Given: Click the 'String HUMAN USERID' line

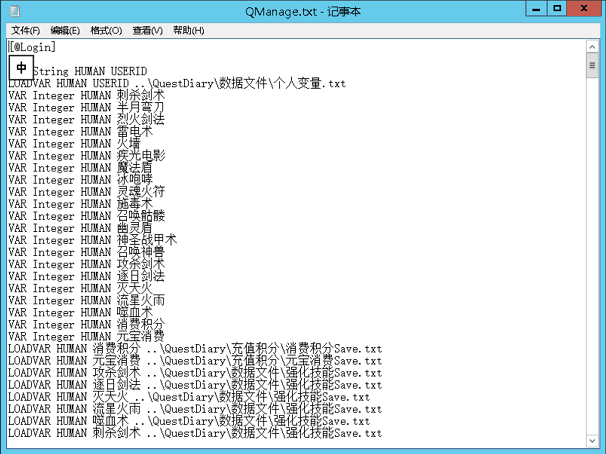Looking at the screenshot, I should coord(90,71).
